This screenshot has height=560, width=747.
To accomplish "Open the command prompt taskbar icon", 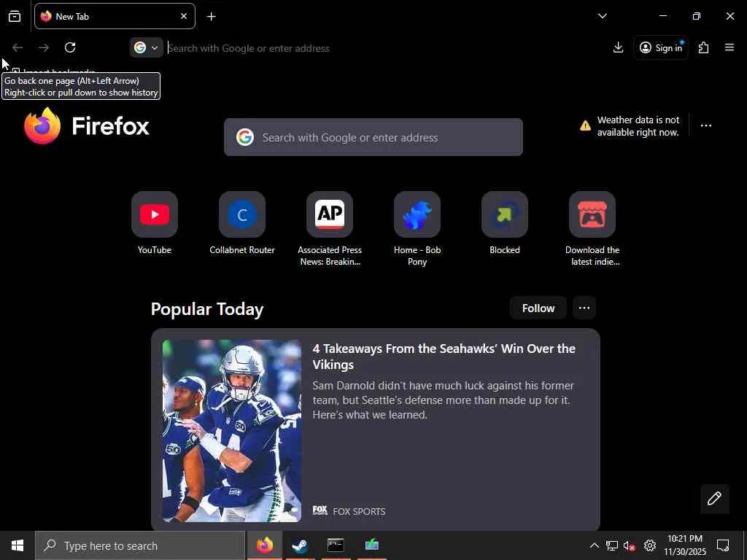I will (x=336, y=545).
